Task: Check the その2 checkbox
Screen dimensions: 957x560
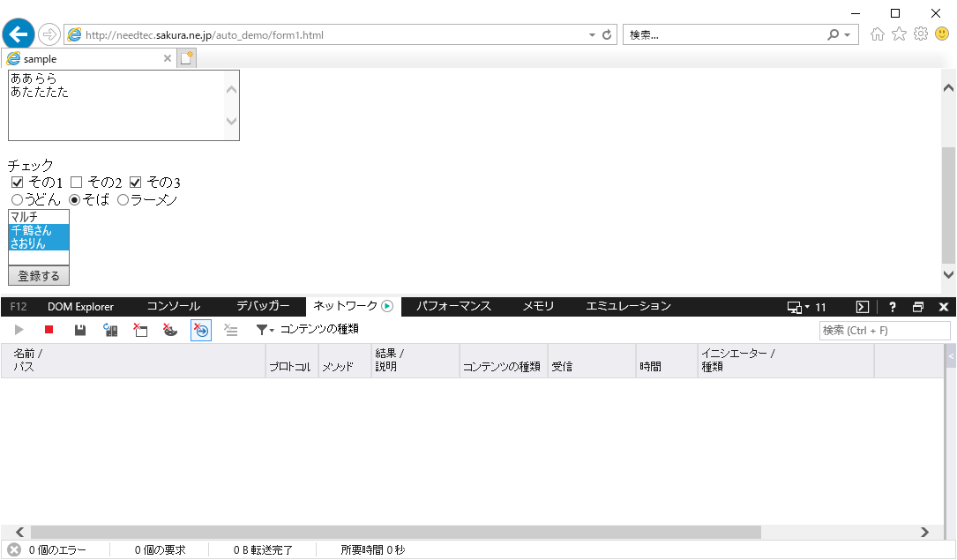Action: [76, 183]
